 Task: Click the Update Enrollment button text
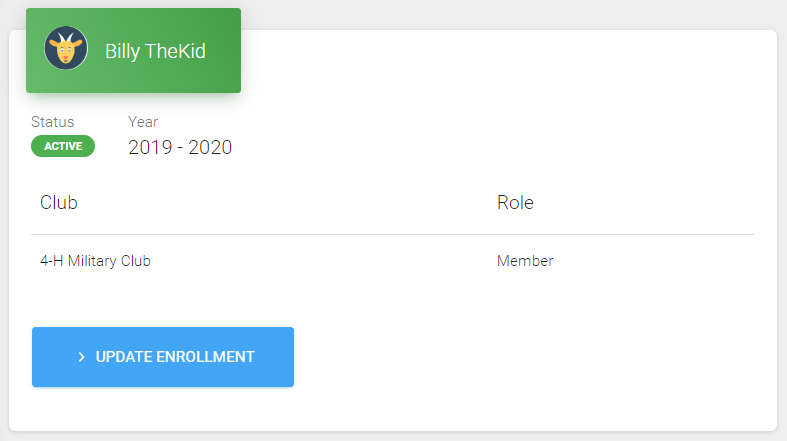pyautogui.click(x=175, y=357)
